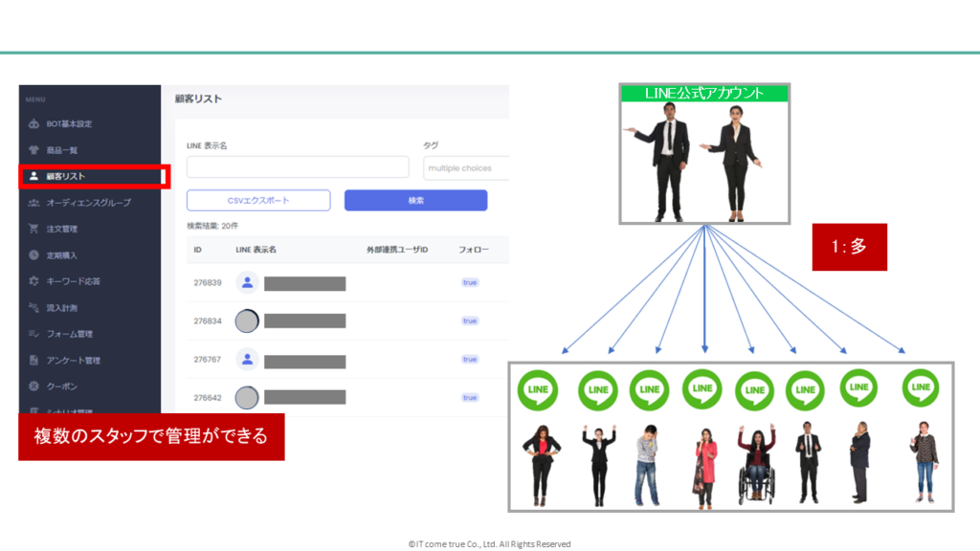Viewport: 980px width, 551px height.
Task: Open オーディエンスグループ menu item
Action: (x=89, y=203)
